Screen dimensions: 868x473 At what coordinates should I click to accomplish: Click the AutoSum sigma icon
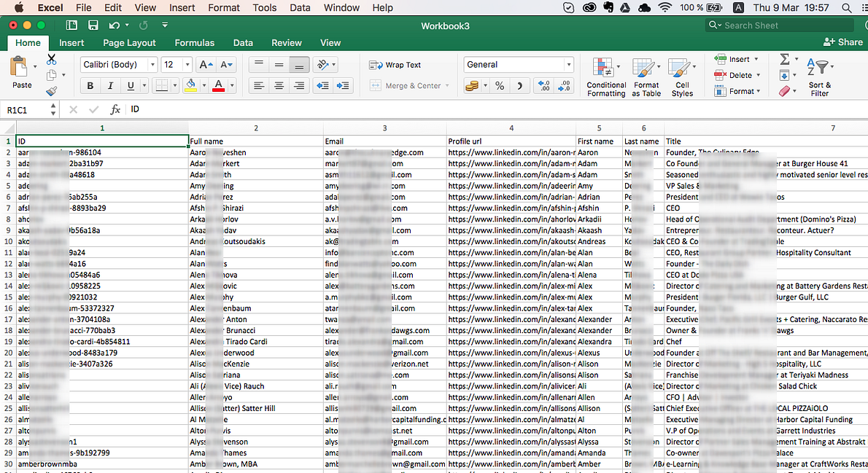[786, 58]
